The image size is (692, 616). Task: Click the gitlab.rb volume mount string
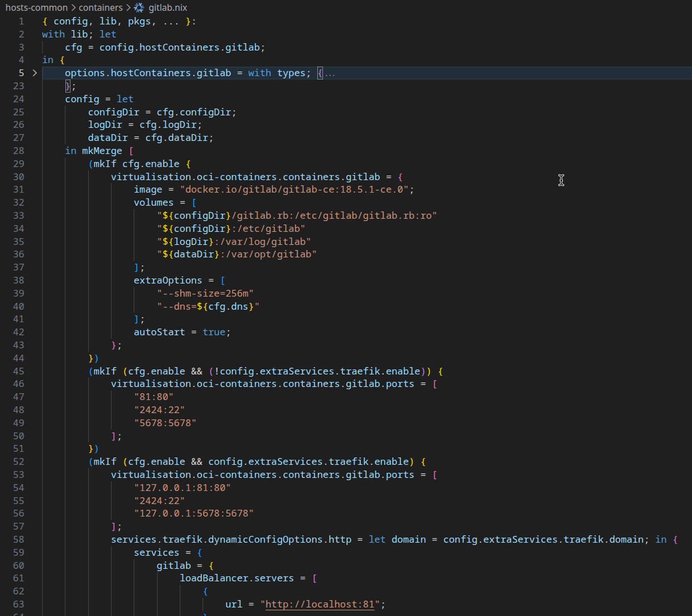click(297, 215)
